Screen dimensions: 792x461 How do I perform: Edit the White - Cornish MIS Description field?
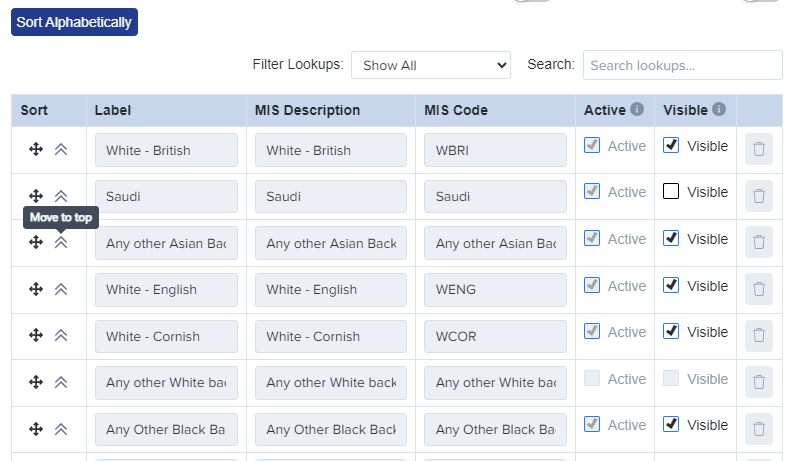(x=331, y=336)
